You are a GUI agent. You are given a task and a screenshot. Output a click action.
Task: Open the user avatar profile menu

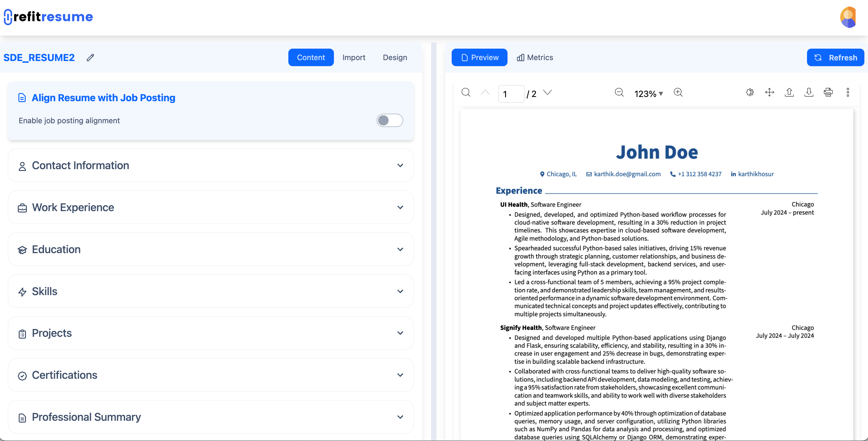coord(848,18)
